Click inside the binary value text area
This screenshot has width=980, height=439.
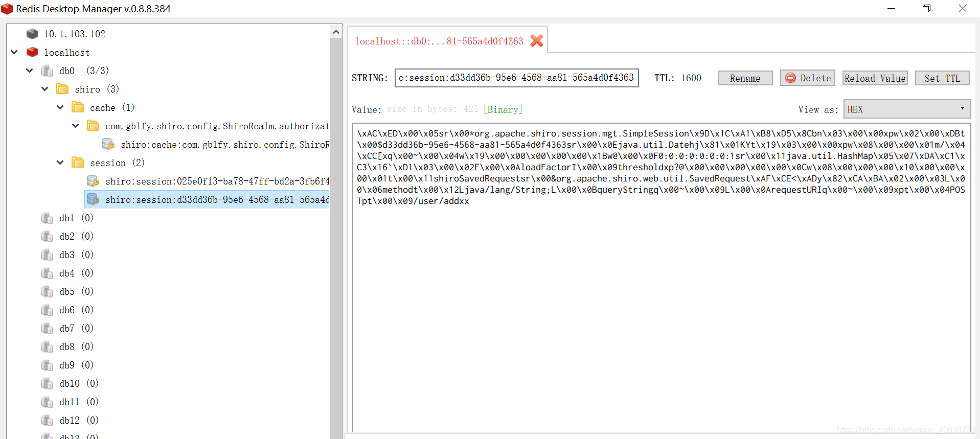click(661, 279)
